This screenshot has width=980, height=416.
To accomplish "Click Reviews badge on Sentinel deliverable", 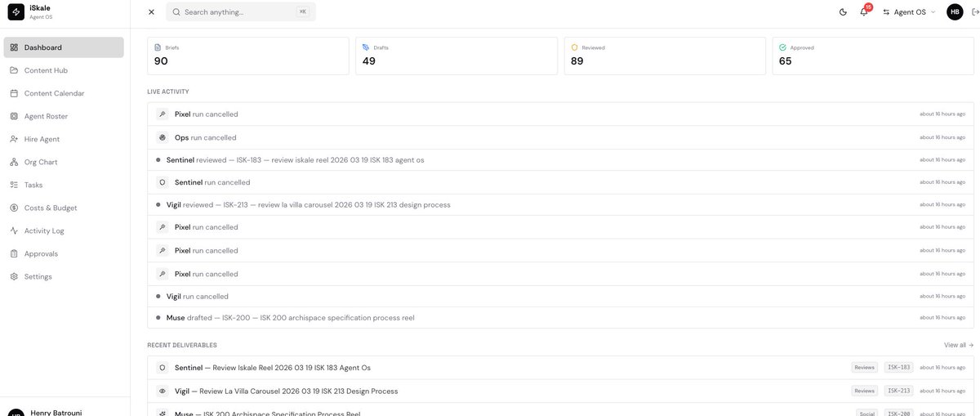I will tap(864, 368).
